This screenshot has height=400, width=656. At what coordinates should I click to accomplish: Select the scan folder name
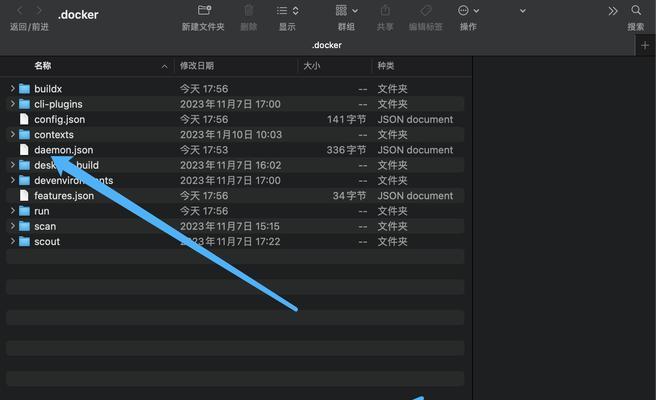(x=45, y=226)
